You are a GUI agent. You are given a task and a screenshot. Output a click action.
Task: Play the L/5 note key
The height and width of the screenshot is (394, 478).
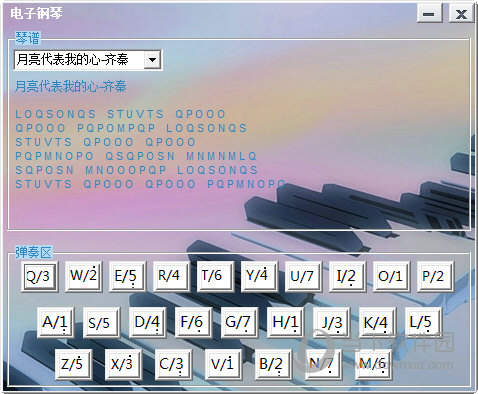(x=423, y=323)
